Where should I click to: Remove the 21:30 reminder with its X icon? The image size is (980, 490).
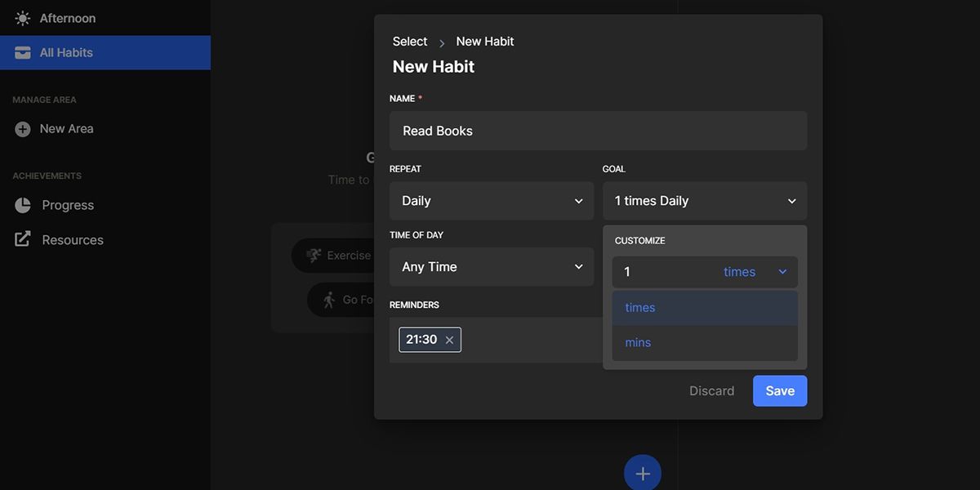tap(449, 340)
